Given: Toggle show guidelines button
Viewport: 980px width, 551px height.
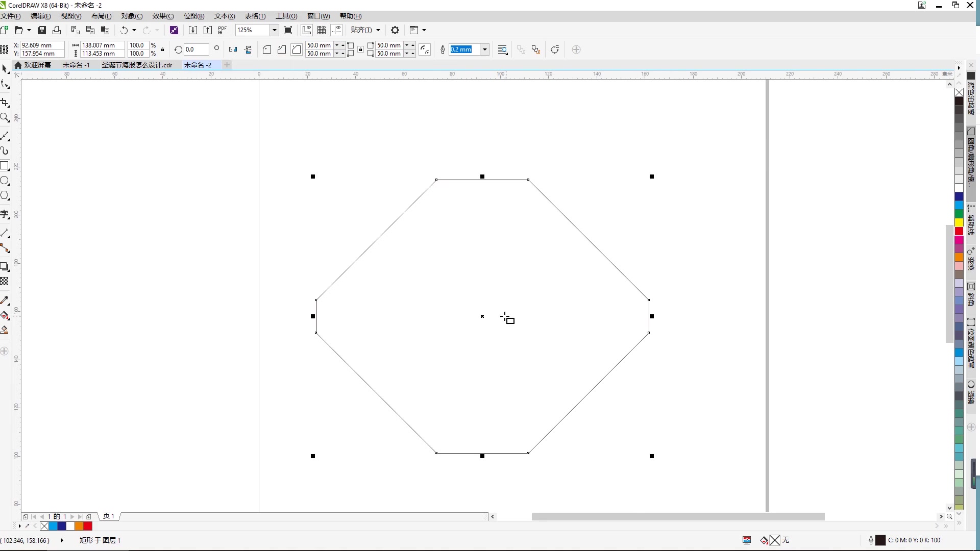Looking at the screenshot, I should point(336,30).
